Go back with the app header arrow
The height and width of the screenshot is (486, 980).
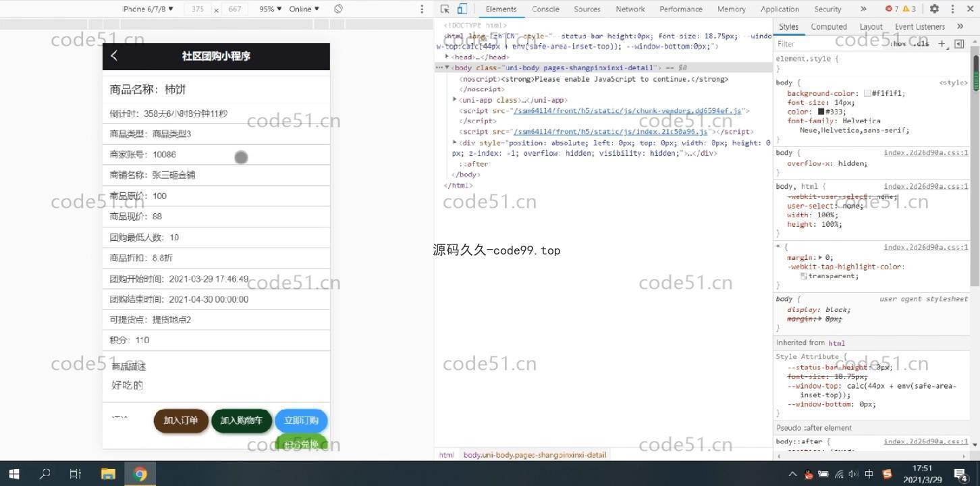(114, 55)
